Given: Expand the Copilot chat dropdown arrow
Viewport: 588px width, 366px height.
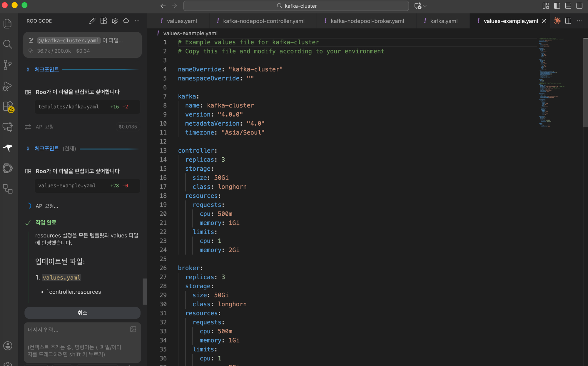Looking at the screenshot, I should coord(425,6).
